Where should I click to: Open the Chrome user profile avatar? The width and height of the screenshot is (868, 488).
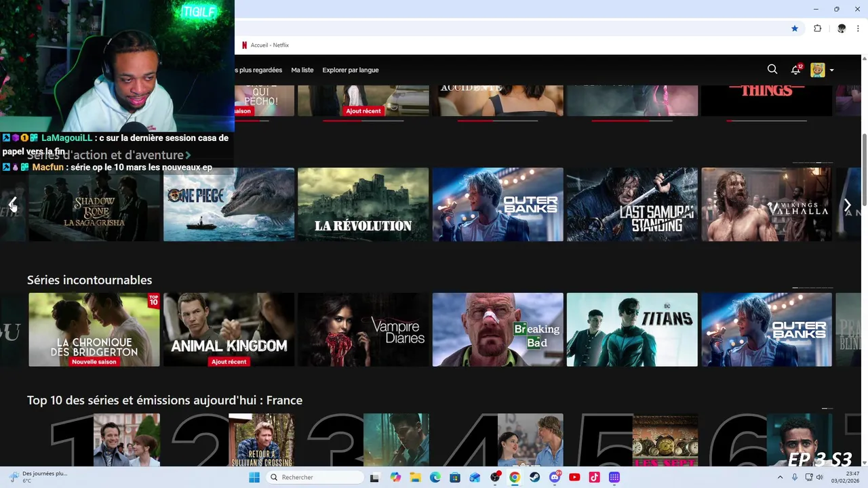[x=842, y=28]
